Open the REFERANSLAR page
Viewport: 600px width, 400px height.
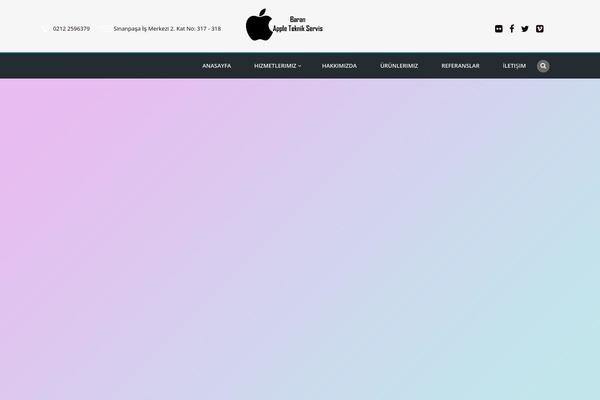(460, 66)
